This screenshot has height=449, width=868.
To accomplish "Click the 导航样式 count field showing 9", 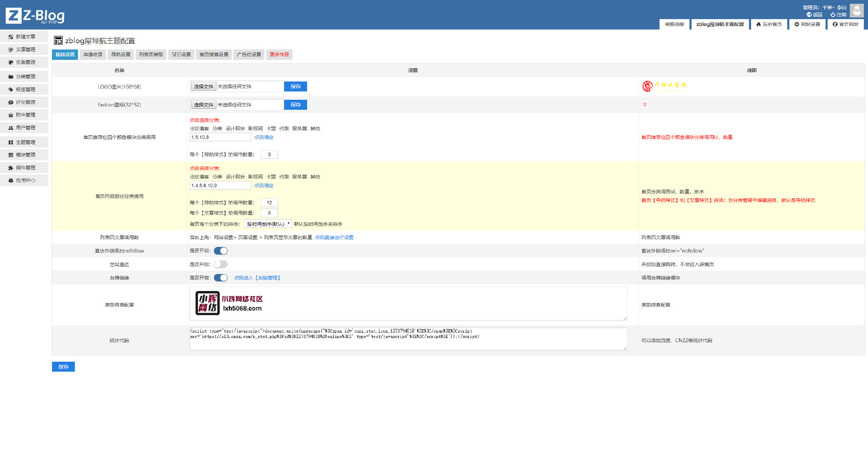I will (x=269, y=155).
